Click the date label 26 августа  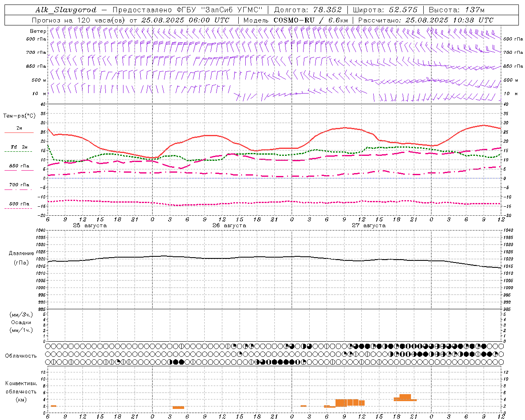point(229,226)
